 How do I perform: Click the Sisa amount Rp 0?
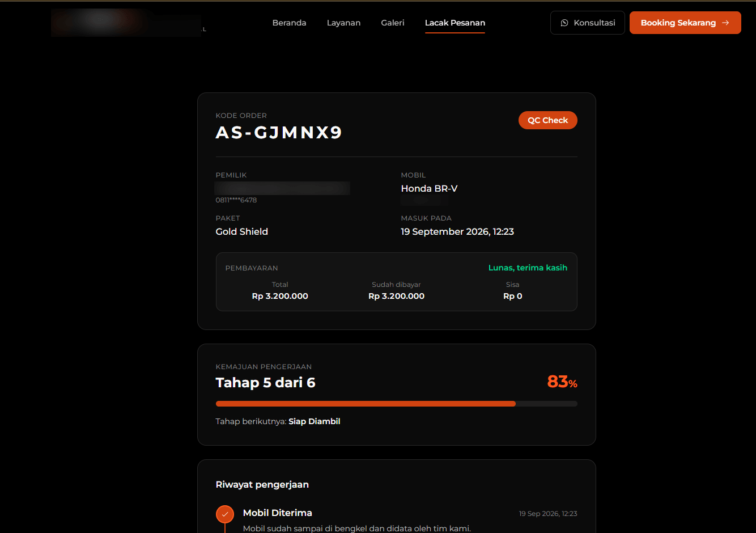pos(513,296)
